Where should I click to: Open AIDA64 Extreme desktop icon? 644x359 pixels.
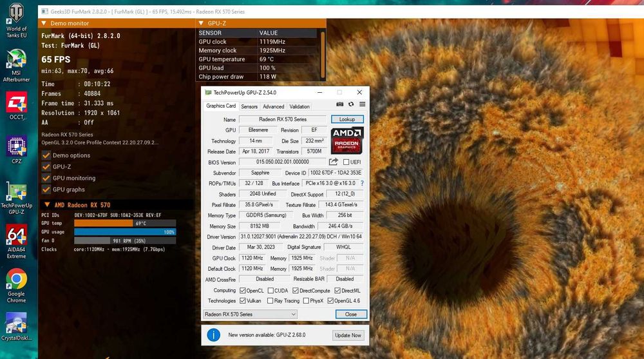(x=17, y=242)
